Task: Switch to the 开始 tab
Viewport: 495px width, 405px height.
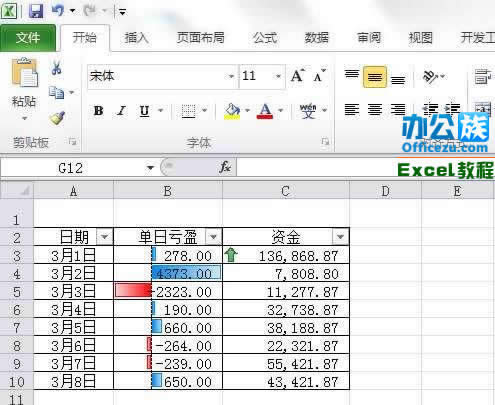Action: [85, 37]
